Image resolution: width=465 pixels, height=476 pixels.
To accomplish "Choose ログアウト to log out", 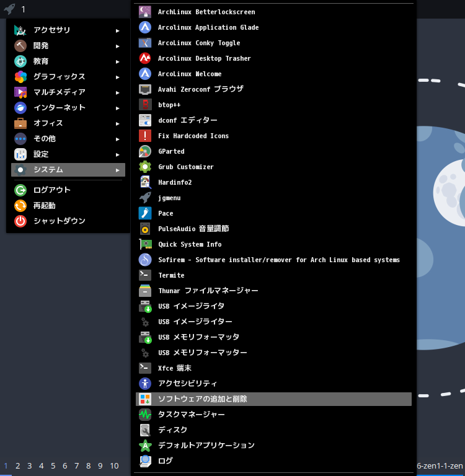I will (68, 190).
